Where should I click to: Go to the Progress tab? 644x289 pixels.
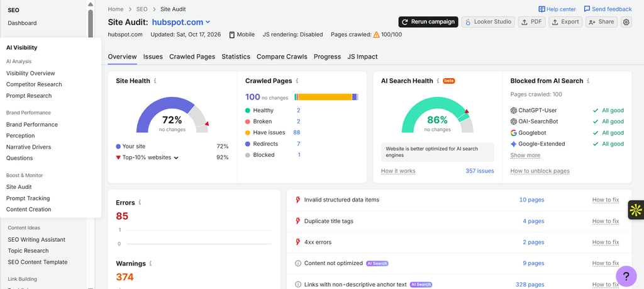pos(327,57)
